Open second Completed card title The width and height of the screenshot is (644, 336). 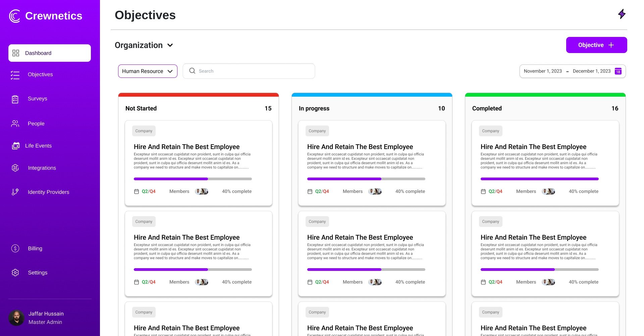533,237
